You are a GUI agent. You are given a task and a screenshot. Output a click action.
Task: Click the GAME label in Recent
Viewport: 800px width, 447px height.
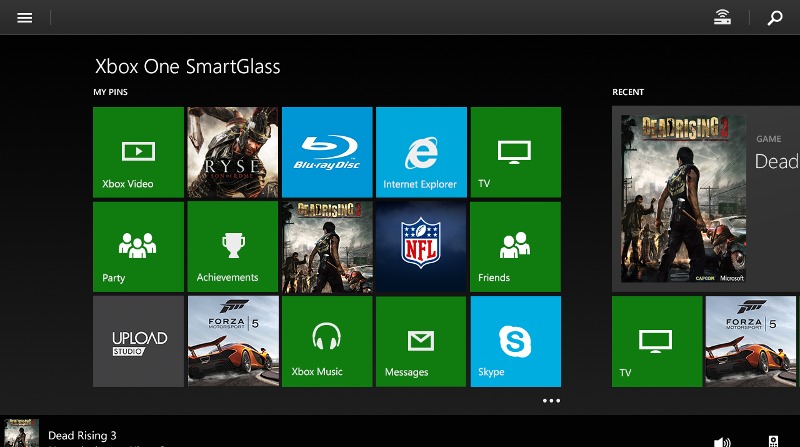coord(768,139)
